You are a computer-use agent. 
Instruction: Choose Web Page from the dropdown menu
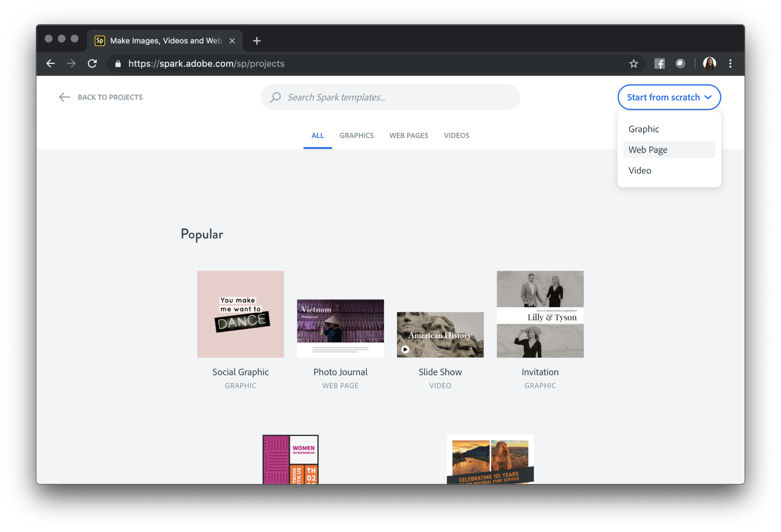click(648, 150)
